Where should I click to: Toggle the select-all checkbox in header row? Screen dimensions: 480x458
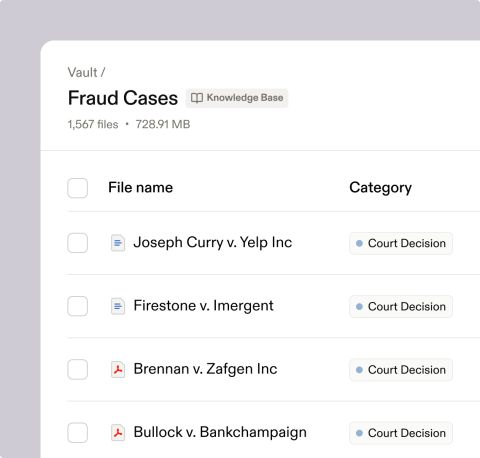pos(78,188)
